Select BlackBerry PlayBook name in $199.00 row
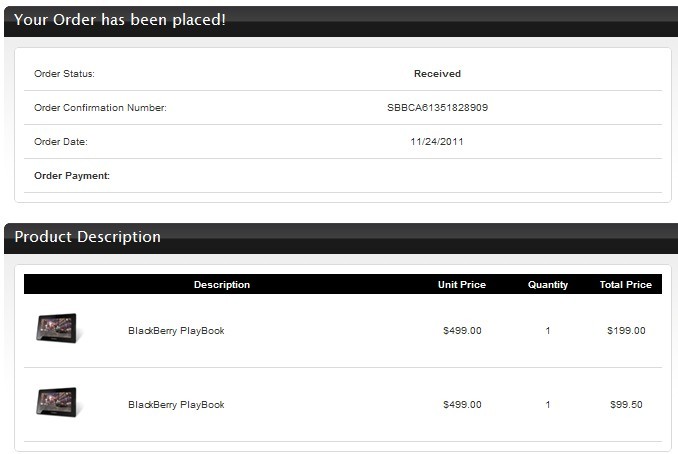The height and width of the screenshot is (454, 678). pyautogui.click(x=176, y=331)
